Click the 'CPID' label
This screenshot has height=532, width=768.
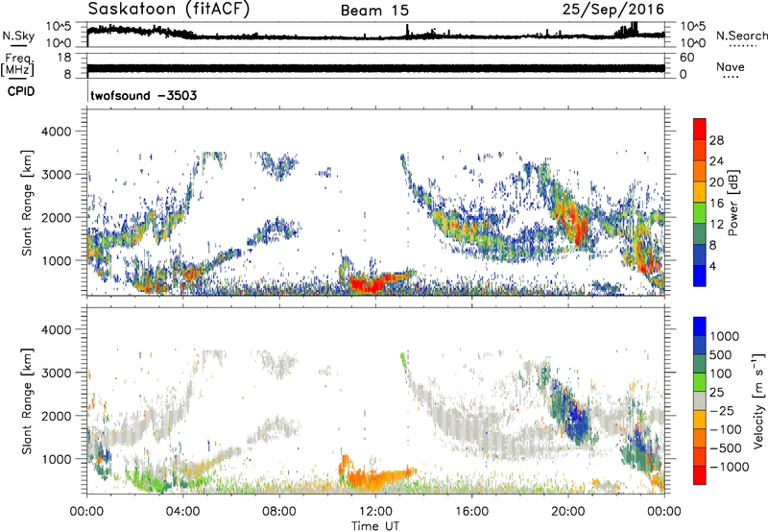(x=21, y=91)
